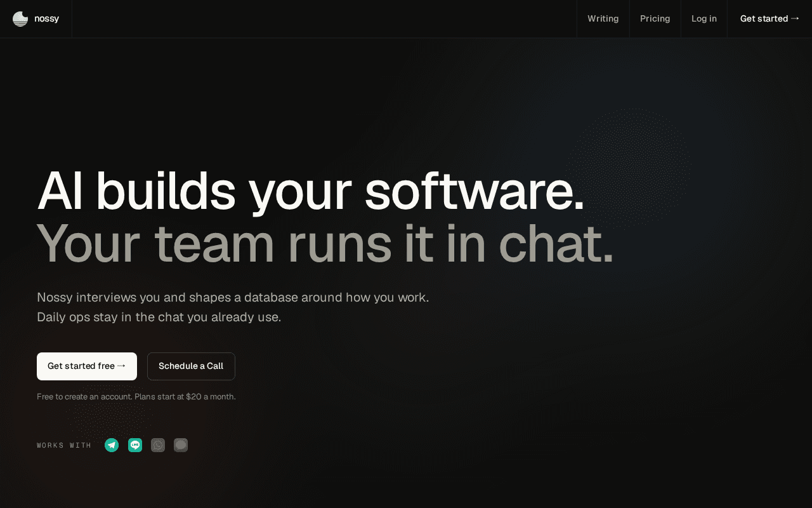Click the Schedule a Call button
The height and width of the screenshot is (508, 812).
click(191, 366)
